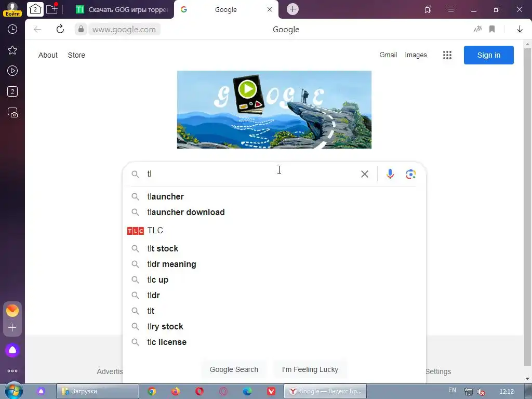Choose the tlt stock suggestion
This screenshot has height=399, width=532.
point(274,248)
